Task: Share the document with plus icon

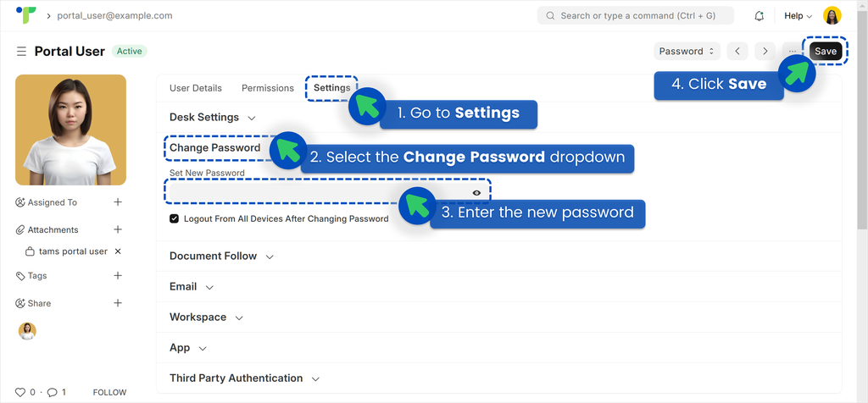Action: (x=117, y=303)
